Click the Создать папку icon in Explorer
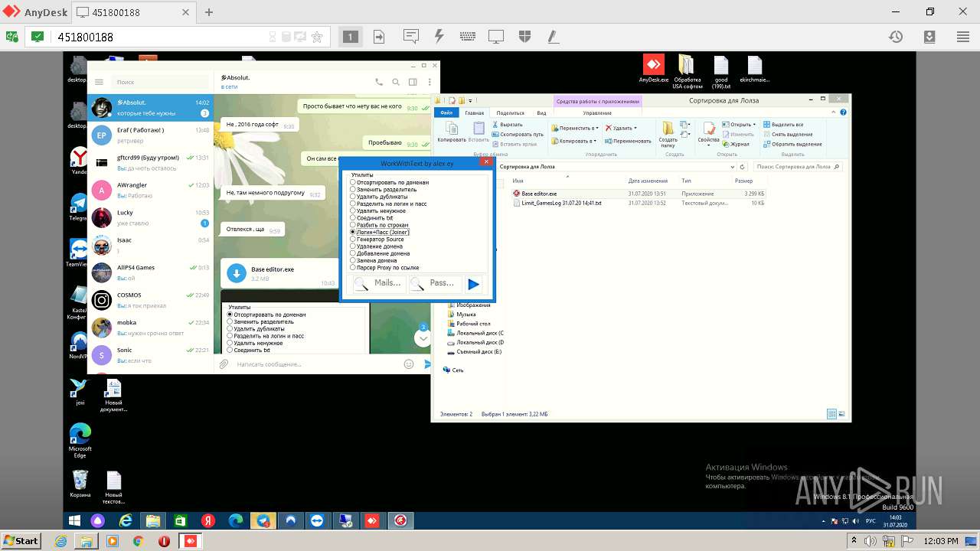Image resolution: width=980 pixels, height=551 pixels. point(668,134)
